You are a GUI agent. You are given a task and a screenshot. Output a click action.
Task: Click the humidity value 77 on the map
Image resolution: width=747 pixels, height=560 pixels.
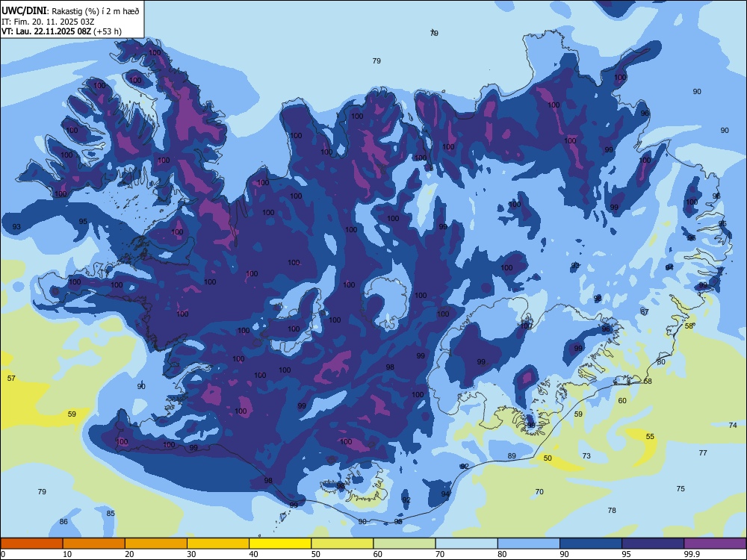tap(703, 453)
